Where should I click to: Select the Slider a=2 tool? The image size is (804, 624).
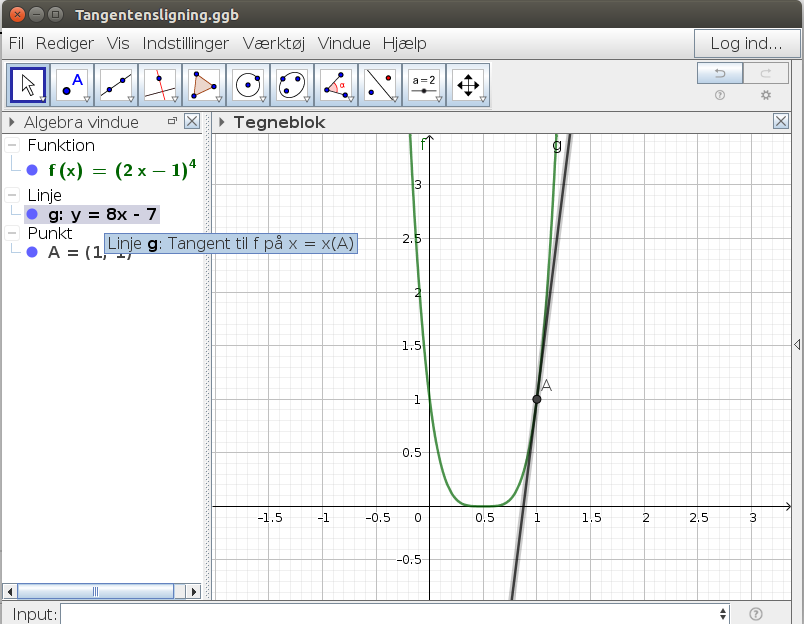click(424, 85)
